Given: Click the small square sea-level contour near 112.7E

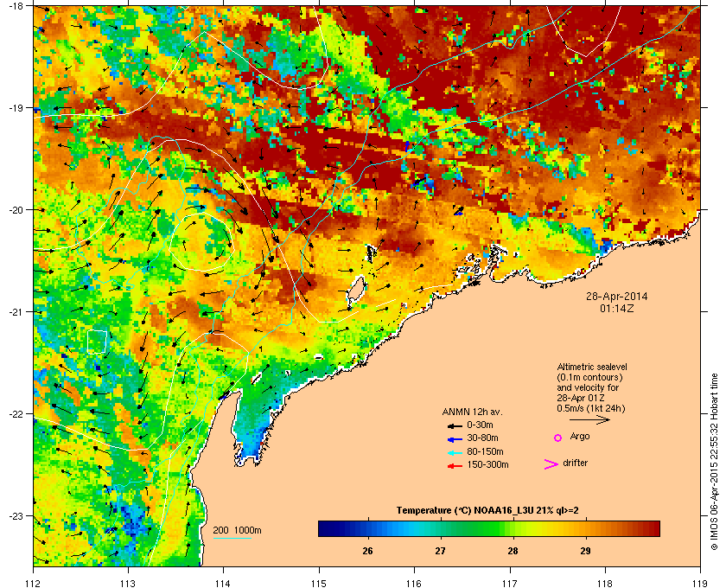Looking at the screenshot, I should click(97, 342).
